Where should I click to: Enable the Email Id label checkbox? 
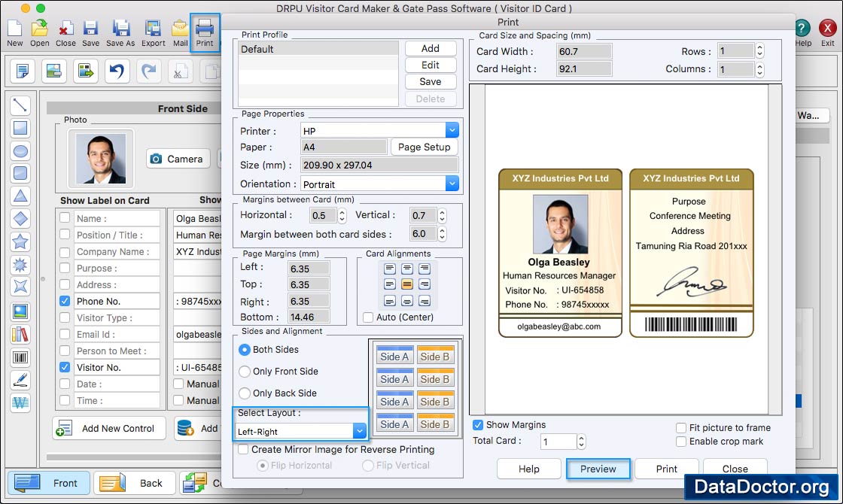tap(65, 334)
